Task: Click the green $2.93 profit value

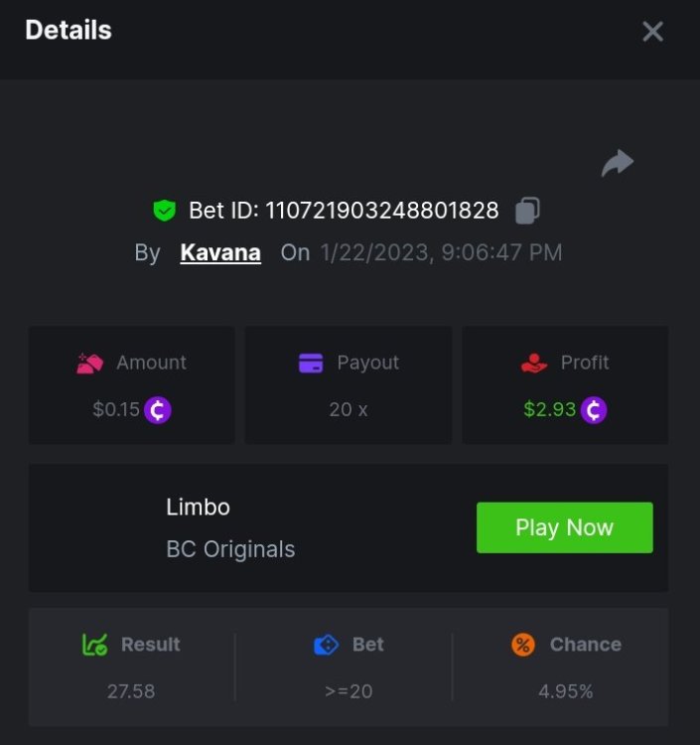Action: pyautogui.click(x=550, y=409)
